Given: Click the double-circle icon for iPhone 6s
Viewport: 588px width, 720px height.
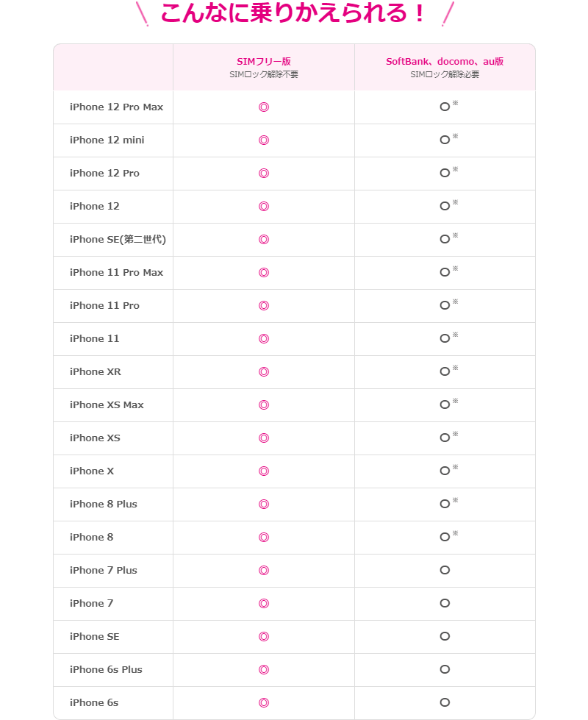Looking at the screenshot, I should point(263,702).
